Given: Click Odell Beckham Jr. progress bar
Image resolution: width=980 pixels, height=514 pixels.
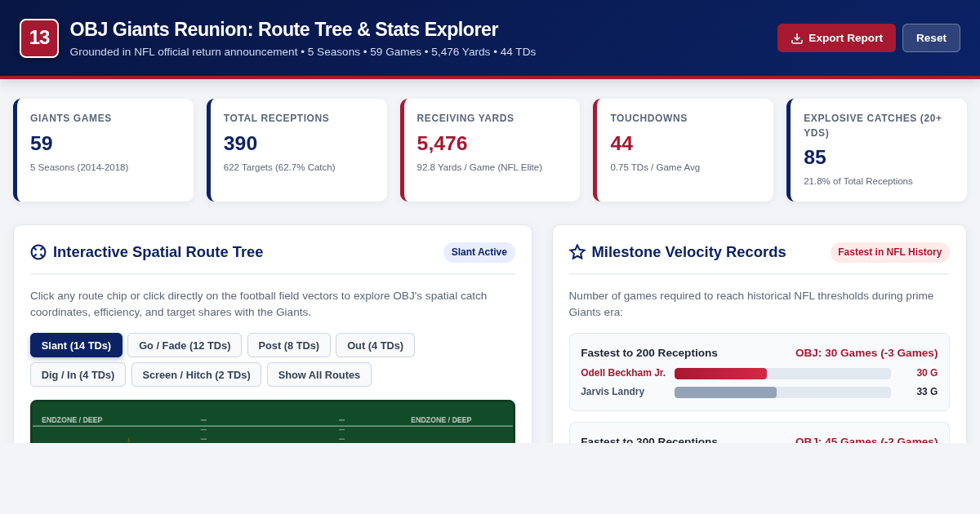Looking at the screenshot, I should pyautogui.click(x=782, y=374).
